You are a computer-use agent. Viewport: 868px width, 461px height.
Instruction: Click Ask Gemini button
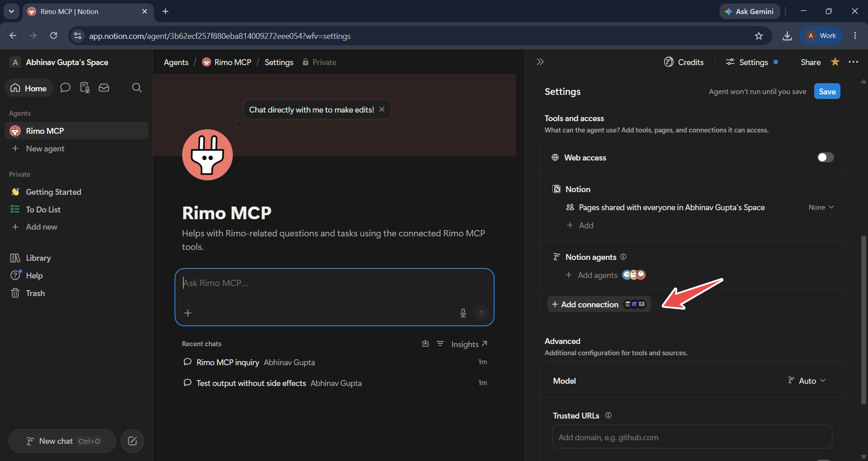click(750, 11)
